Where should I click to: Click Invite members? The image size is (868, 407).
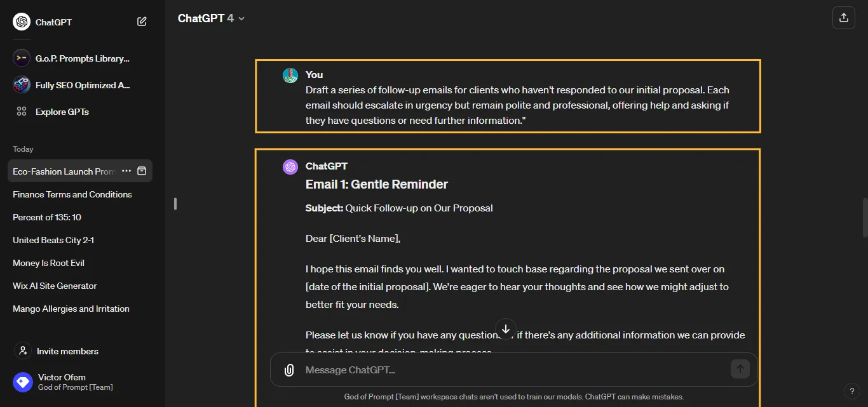(66, 350)
